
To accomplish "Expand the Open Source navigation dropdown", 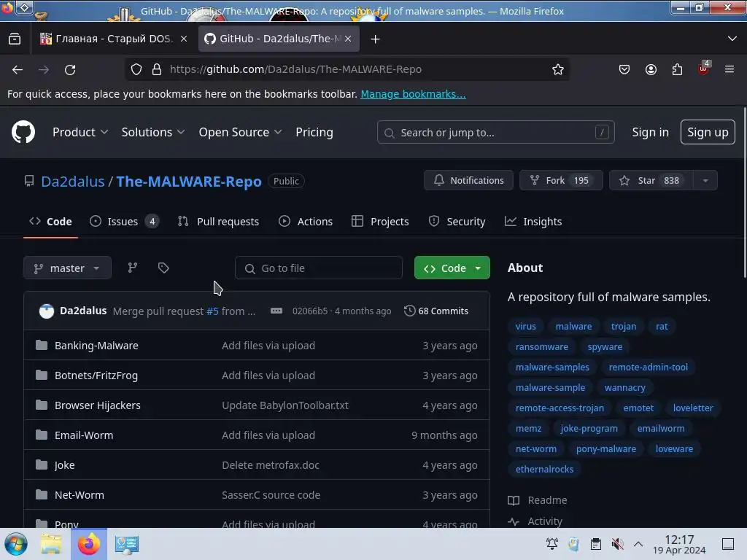I will pyautogui.click(x=240, y=132).
